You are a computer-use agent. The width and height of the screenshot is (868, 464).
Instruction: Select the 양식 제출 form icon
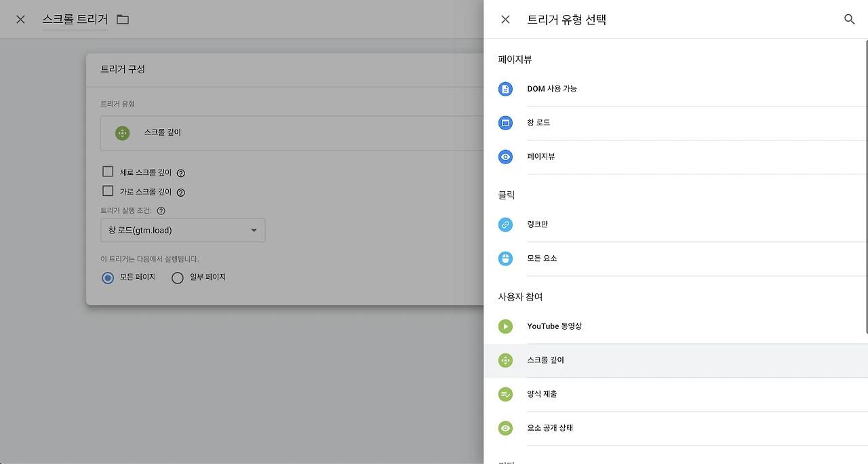pos(505,394)
